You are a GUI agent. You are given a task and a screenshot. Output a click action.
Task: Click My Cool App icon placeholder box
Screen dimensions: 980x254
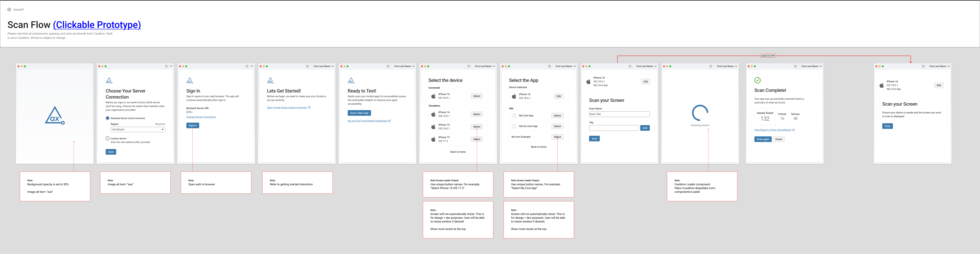point(514,116)
